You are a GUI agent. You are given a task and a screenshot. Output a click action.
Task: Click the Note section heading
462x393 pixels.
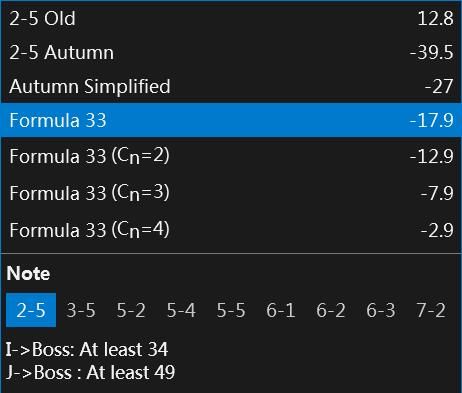[x=28, y=273]
